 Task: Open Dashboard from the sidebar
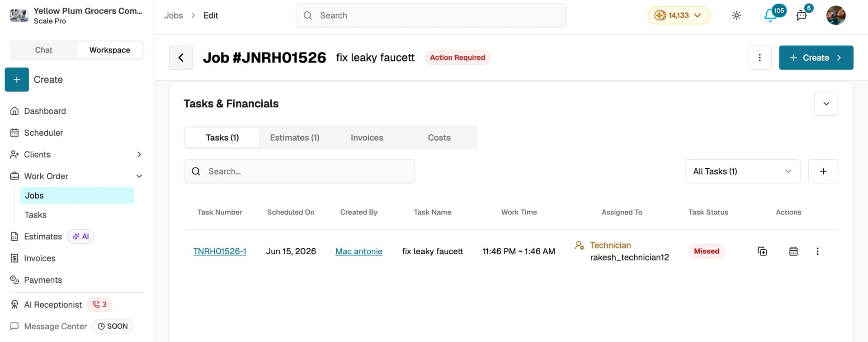[45, 111]
